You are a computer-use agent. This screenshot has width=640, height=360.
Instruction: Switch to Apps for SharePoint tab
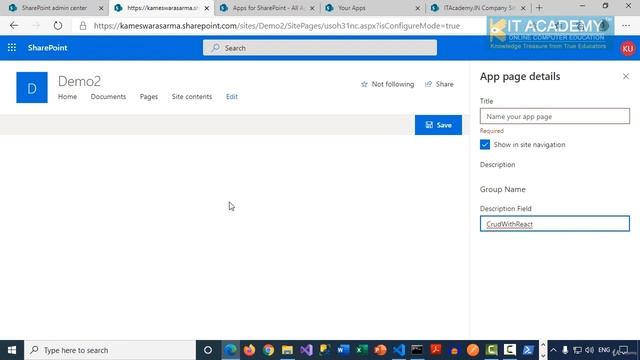pyautogui.click(x=268, y=8)
